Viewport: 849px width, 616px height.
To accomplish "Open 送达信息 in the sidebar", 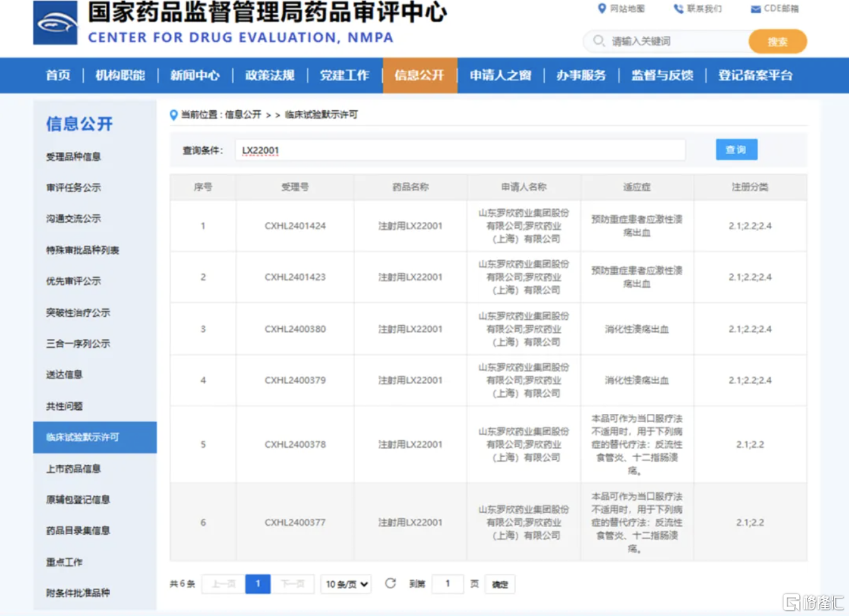I will click(64, 374).
